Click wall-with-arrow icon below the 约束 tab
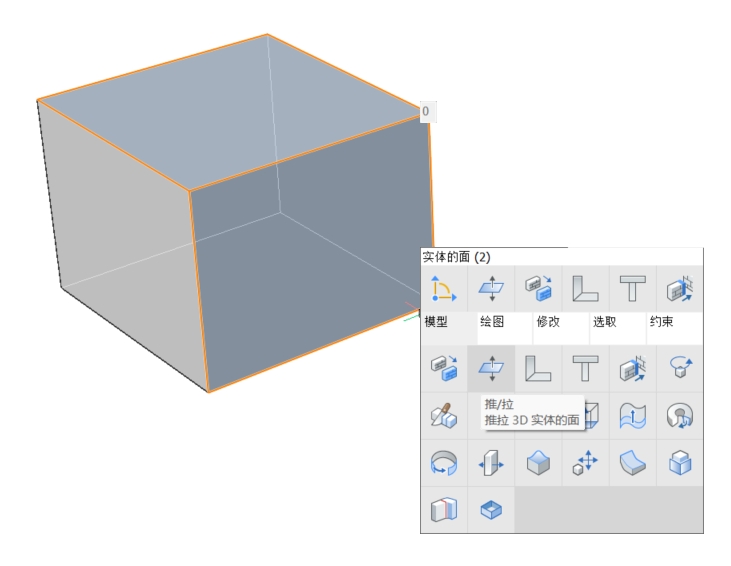This screenshot has height=566, width=731. (x=633, y=368)
